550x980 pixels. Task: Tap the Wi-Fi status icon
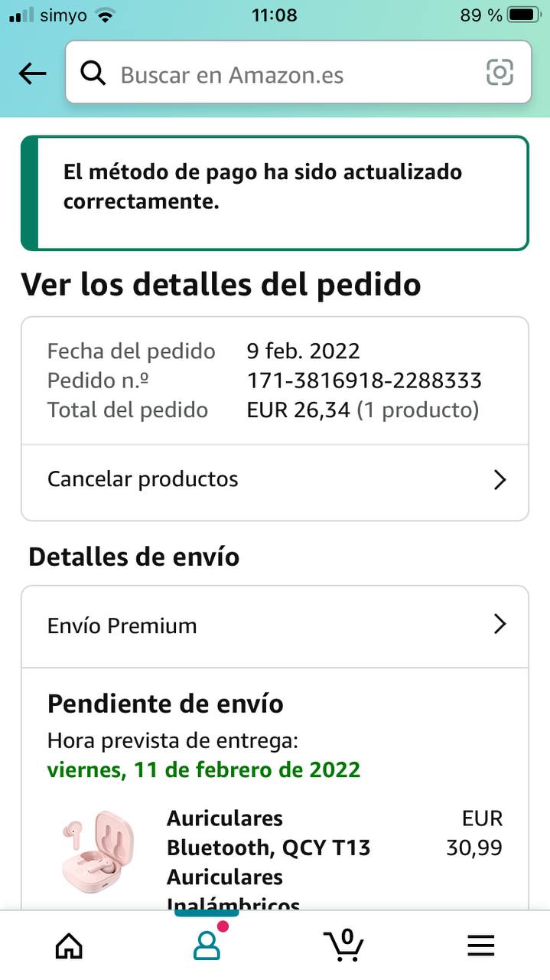[x=106, y=15]
